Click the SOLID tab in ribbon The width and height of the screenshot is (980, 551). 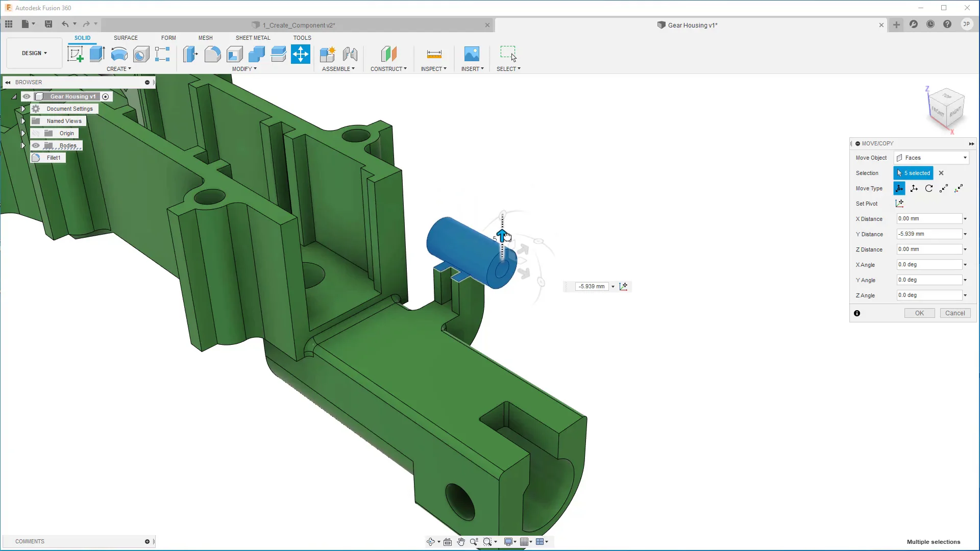pos(82,37)
